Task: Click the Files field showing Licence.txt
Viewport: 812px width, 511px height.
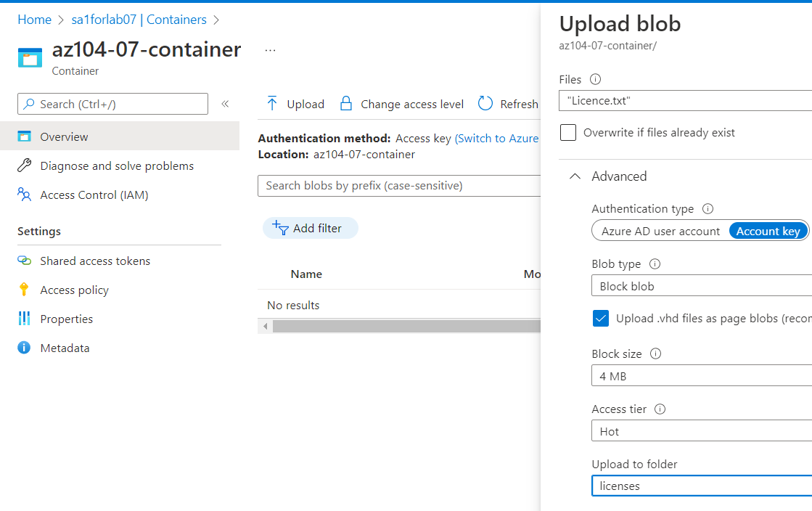Action: pos(685,101)
